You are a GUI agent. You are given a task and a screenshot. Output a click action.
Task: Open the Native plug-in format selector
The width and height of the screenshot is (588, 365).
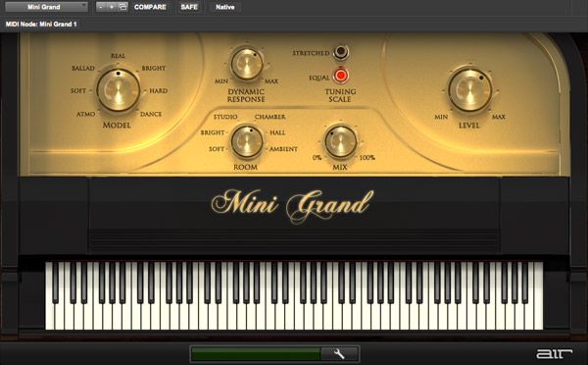point(225,7)
